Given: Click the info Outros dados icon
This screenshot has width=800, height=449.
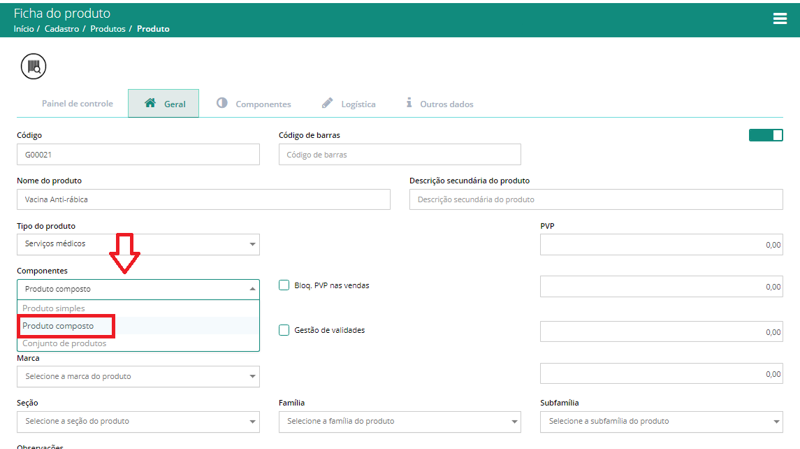Looking at the screenshot, I should point(409,103).
